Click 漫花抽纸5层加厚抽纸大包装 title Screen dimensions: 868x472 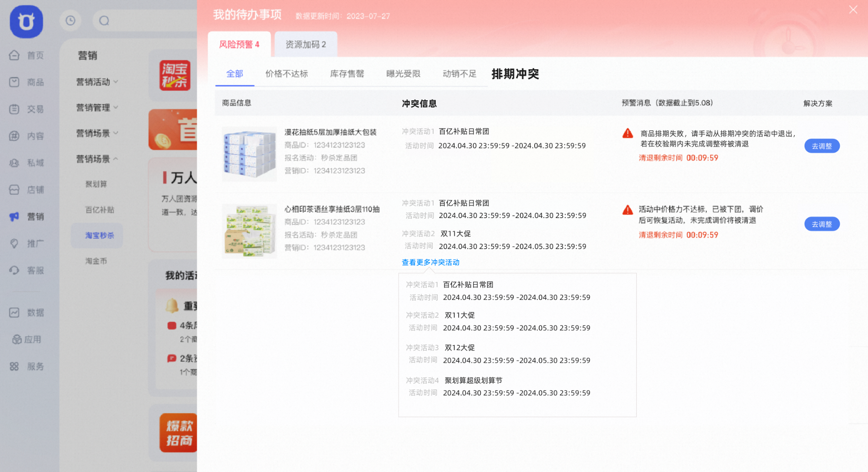click(x=330, y=132)
